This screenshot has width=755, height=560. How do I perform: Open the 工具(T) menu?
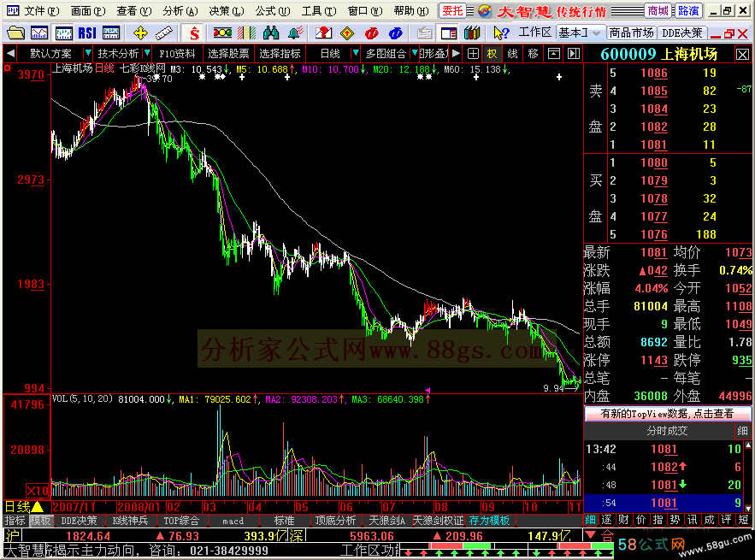[x=318, y=10]
